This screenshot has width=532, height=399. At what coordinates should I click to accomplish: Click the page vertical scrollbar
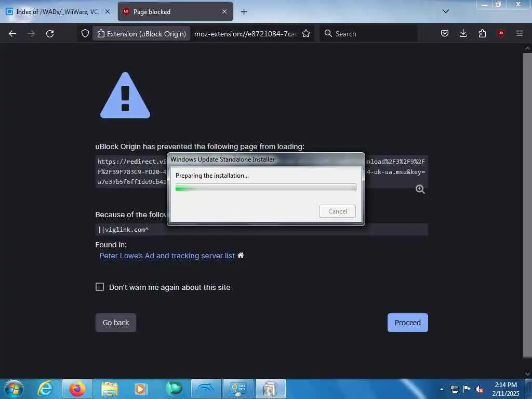point(527,205)
